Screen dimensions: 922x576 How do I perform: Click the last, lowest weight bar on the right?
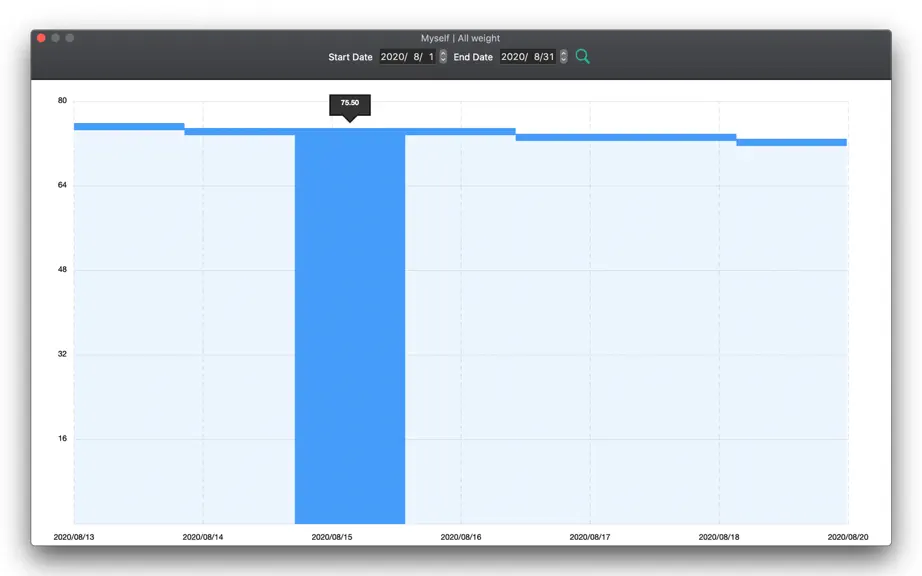tap(791, 142)
